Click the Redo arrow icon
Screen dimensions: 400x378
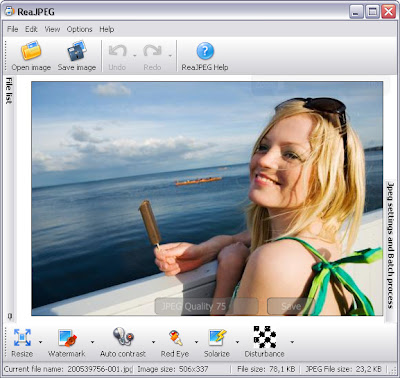pyautogui.click(x=152, y=51)
